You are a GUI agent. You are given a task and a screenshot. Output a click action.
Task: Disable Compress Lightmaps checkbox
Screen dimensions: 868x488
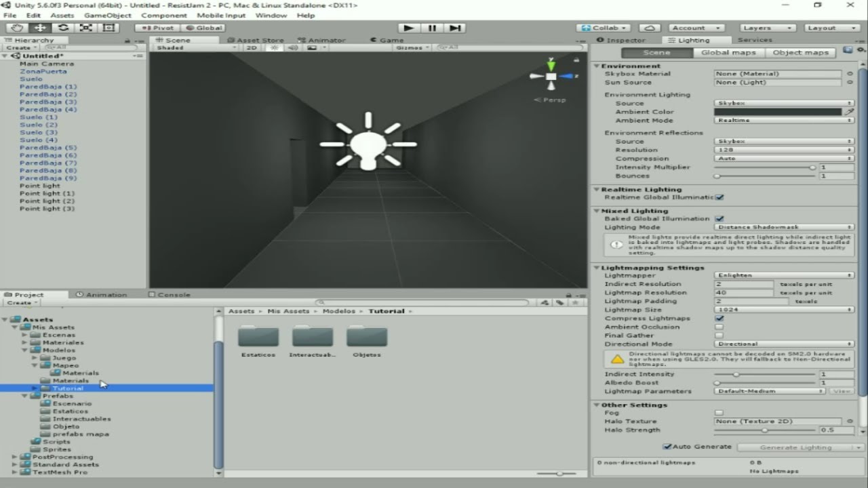point(719,319)
